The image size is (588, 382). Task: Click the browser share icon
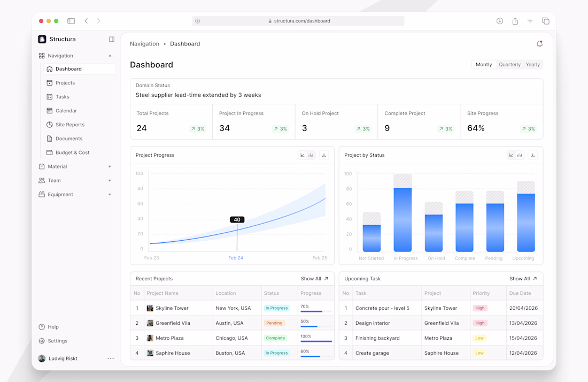coord(515,21)
